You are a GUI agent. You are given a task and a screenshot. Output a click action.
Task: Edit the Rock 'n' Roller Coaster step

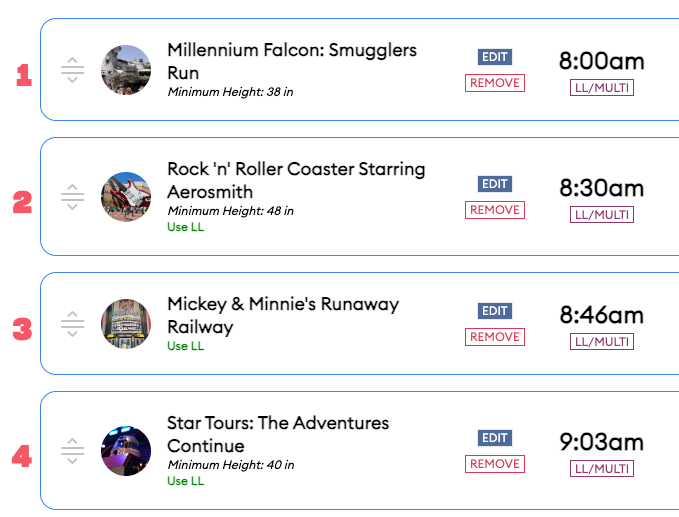494,184
